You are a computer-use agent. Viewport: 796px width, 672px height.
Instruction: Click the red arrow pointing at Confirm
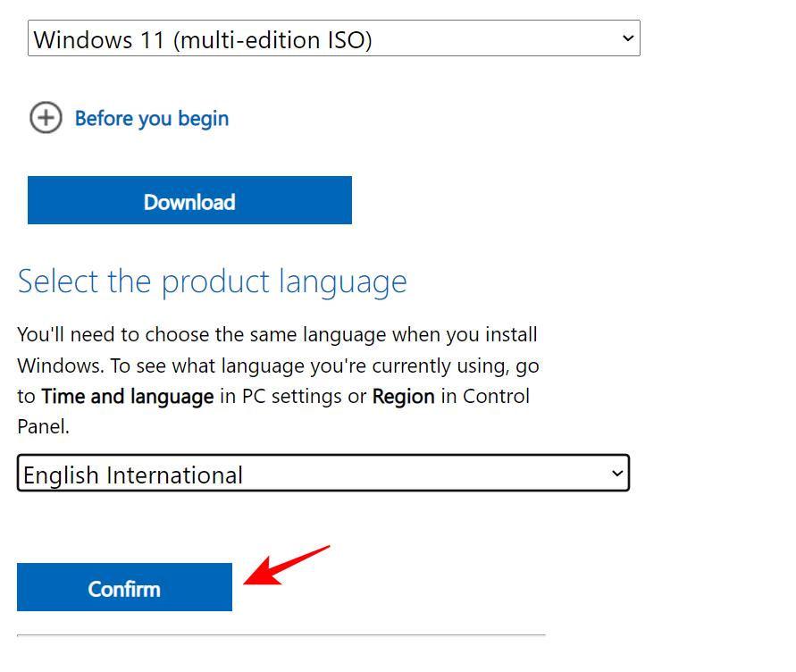pyautogui.click(x=286, y=565)
